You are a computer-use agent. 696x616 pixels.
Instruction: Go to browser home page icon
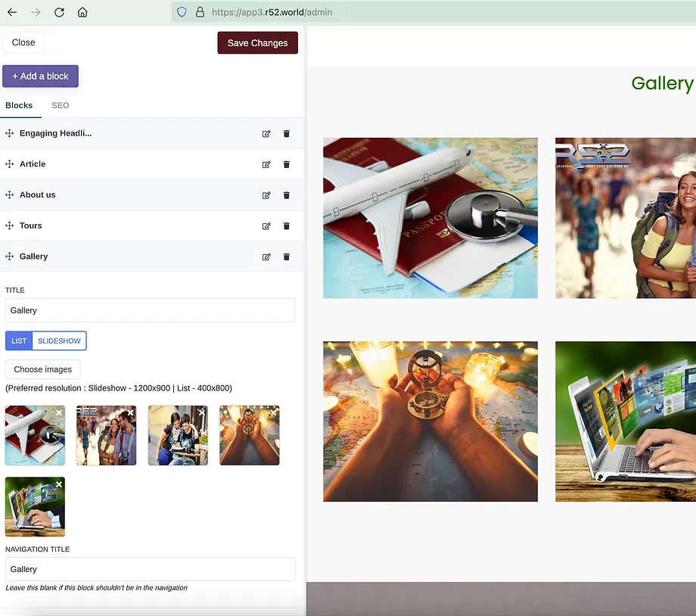[82, 12]
